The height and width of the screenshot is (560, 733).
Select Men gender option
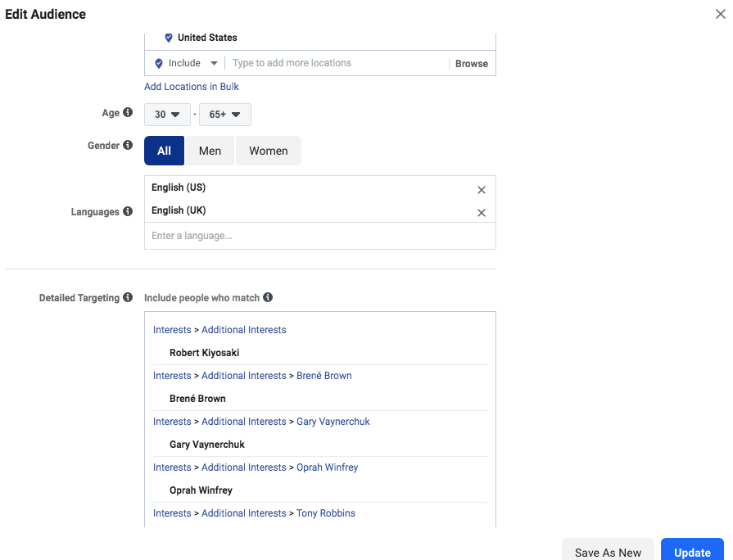coord(210,151)
